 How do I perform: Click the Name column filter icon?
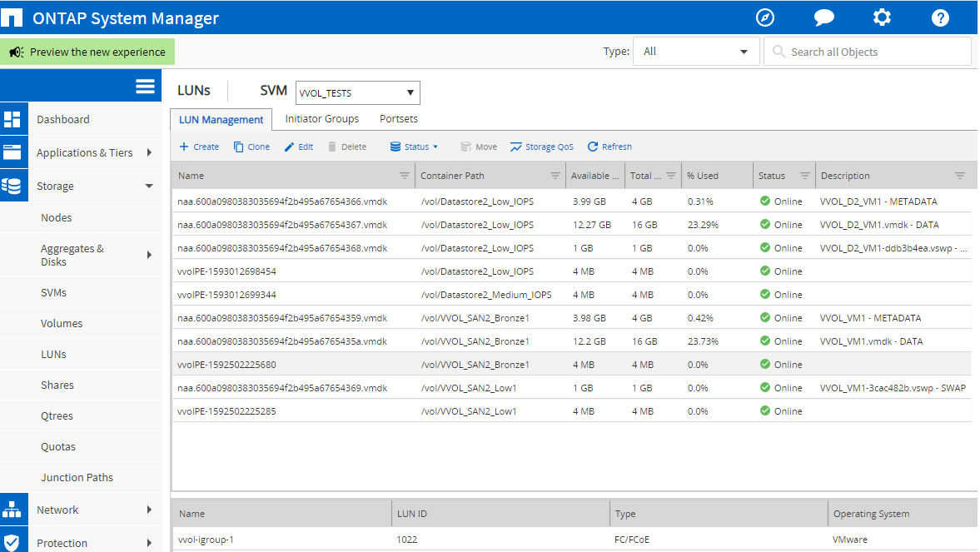click(x=405, y=176)
